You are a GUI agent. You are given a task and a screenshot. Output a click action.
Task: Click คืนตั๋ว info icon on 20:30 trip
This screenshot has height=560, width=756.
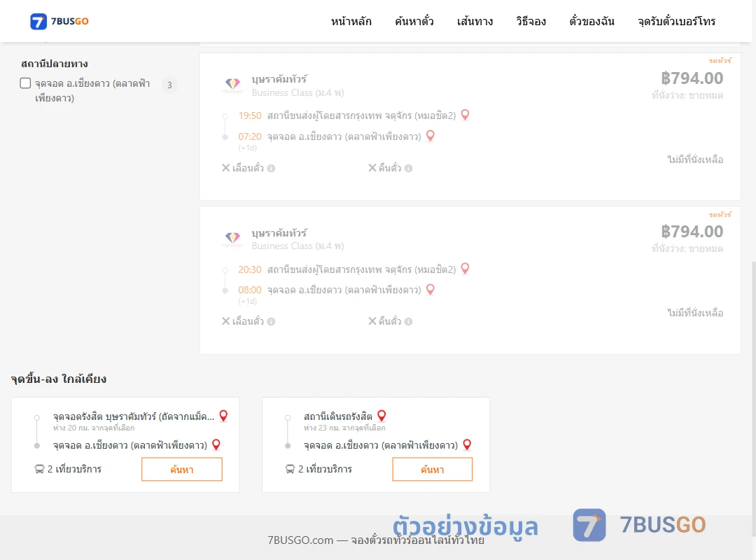408,322
